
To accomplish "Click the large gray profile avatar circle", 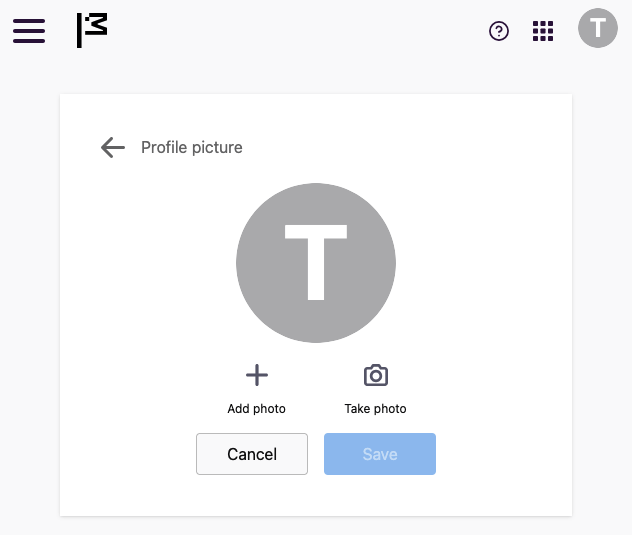I will [x=316, y=263].
